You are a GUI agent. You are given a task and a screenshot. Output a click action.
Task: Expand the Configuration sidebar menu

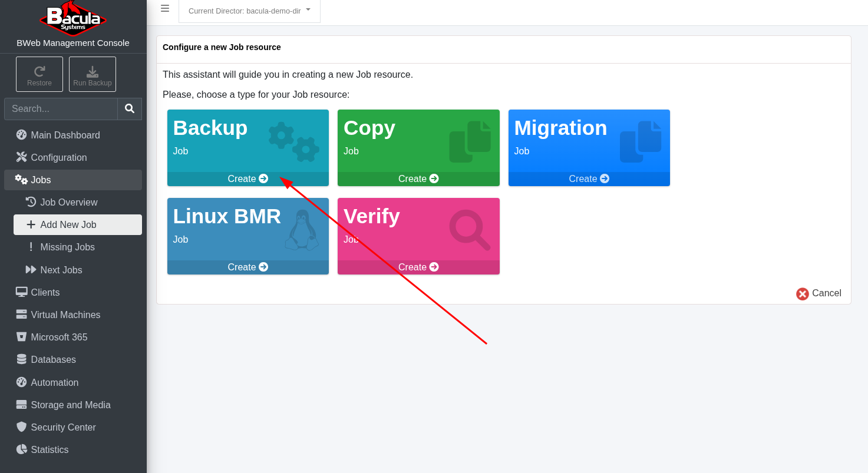59,158
